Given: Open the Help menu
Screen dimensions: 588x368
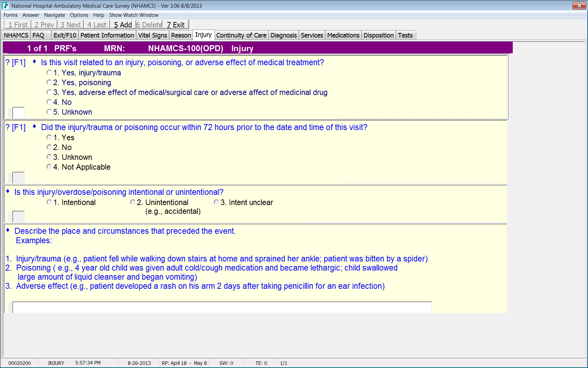Looking at the screenshot, I should 99,15.
